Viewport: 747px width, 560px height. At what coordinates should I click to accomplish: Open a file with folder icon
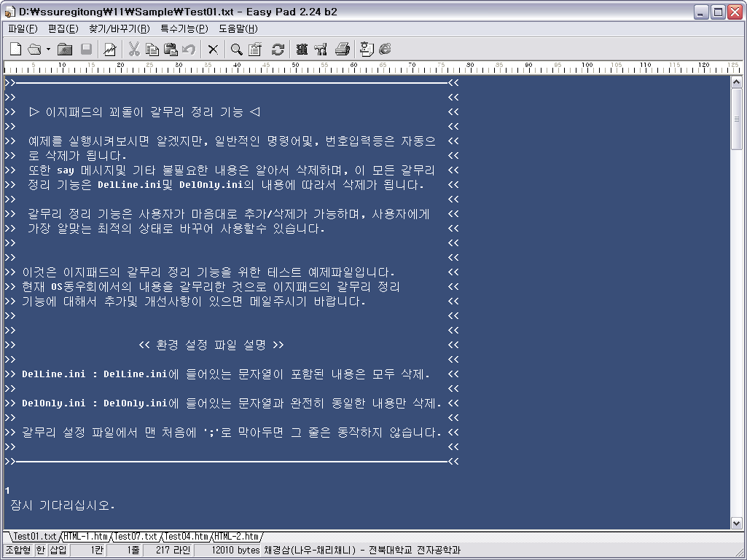coord(34,49)
